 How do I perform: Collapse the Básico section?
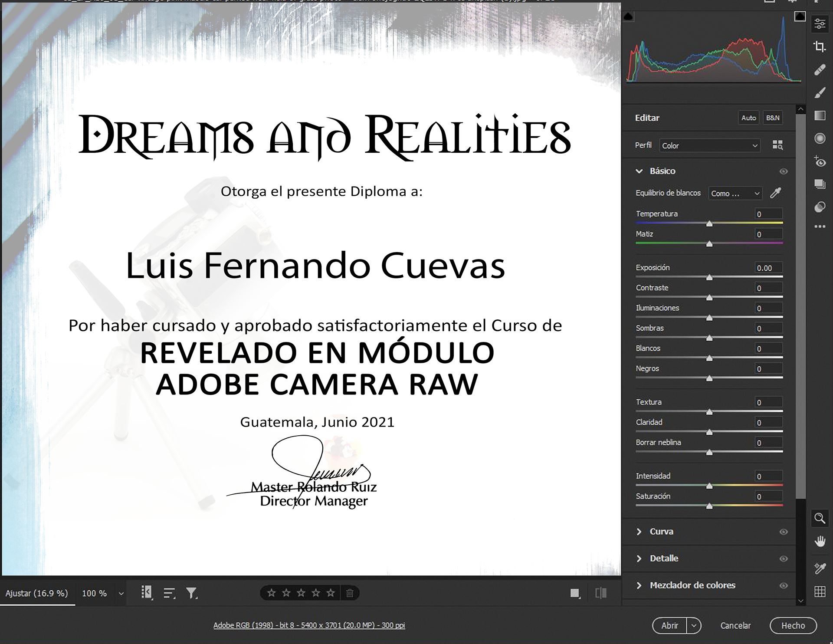point(639,171)
